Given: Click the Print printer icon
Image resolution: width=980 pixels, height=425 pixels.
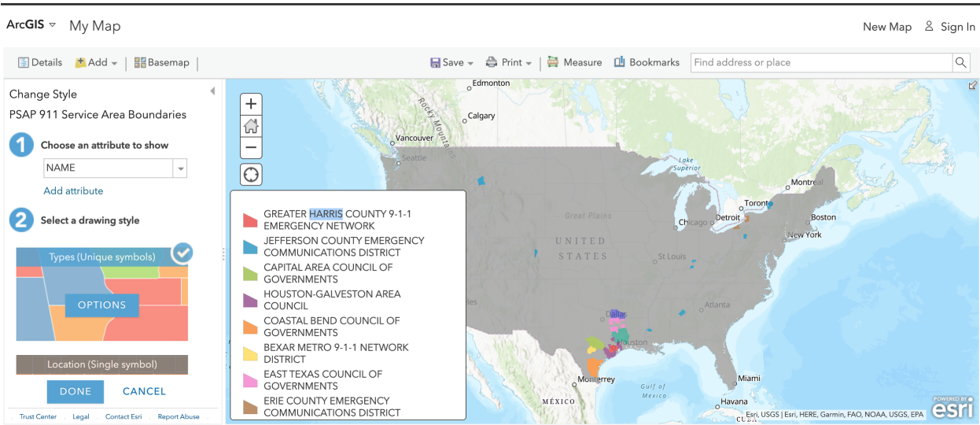Looking at the screenshot, I should tap(492, 62).
